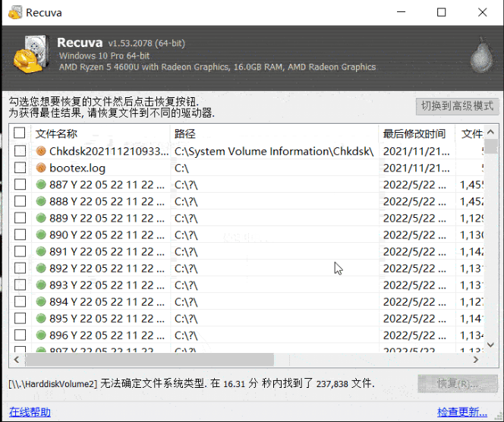Sort by the 最后修改时间 column header

pos(417,134)
